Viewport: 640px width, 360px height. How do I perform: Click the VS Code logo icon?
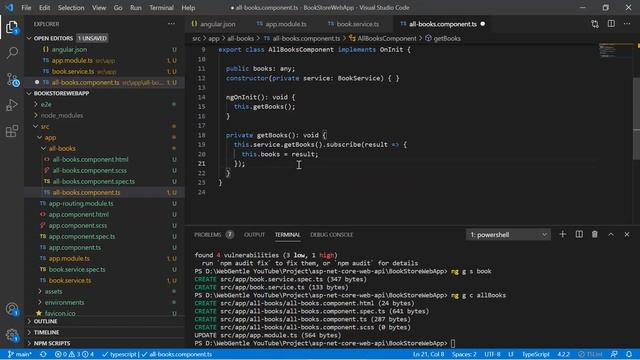9,7
